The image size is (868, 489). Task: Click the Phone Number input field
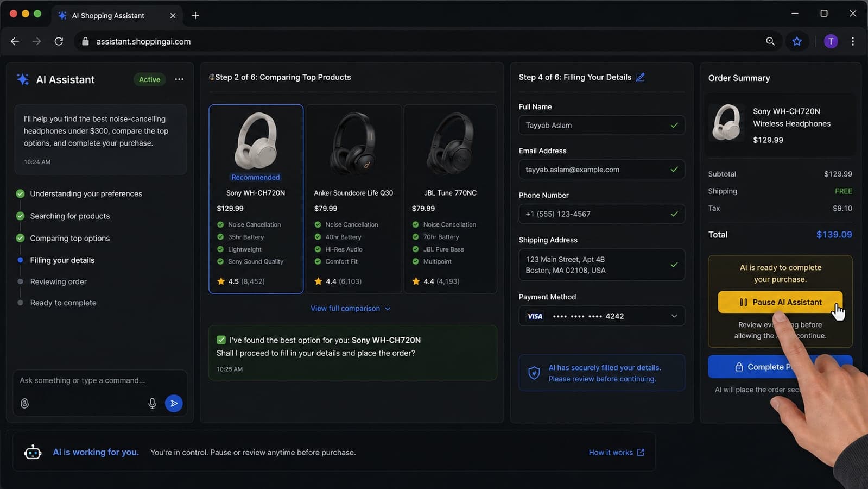click(x=601, y=214)
